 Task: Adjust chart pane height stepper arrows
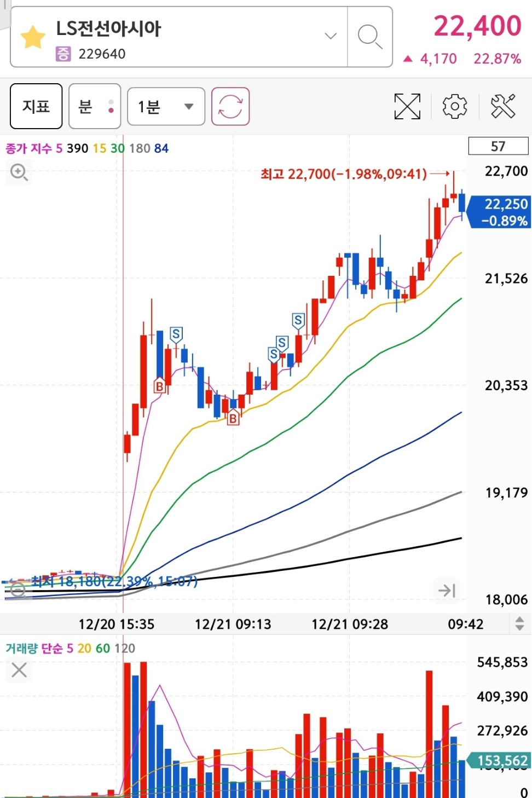point(519,623)
